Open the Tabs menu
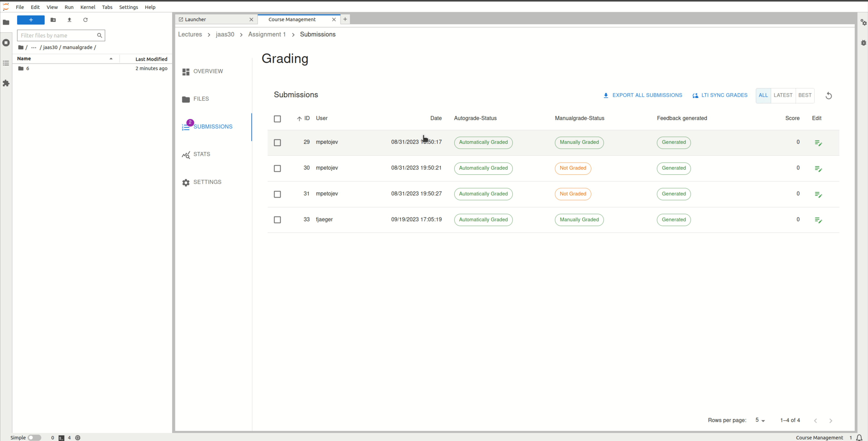The width and height of the screenshot is (868, 441). [x=107, y=7]
